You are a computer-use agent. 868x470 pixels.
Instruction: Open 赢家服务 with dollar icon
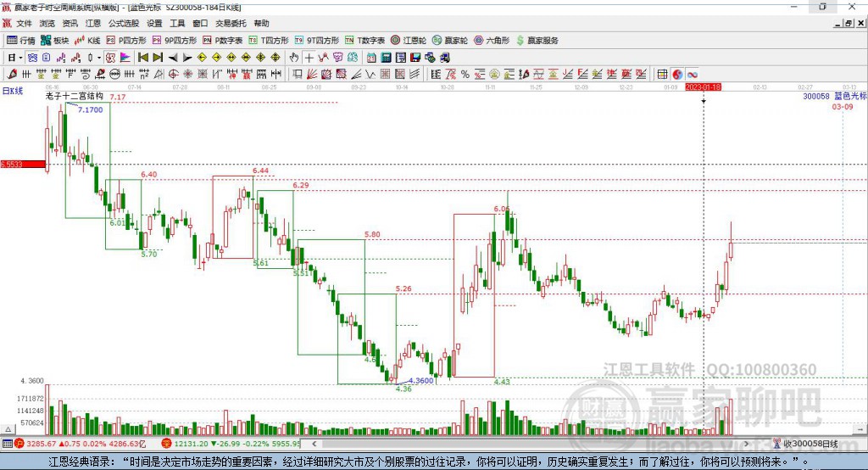click(x=537, y=41)
